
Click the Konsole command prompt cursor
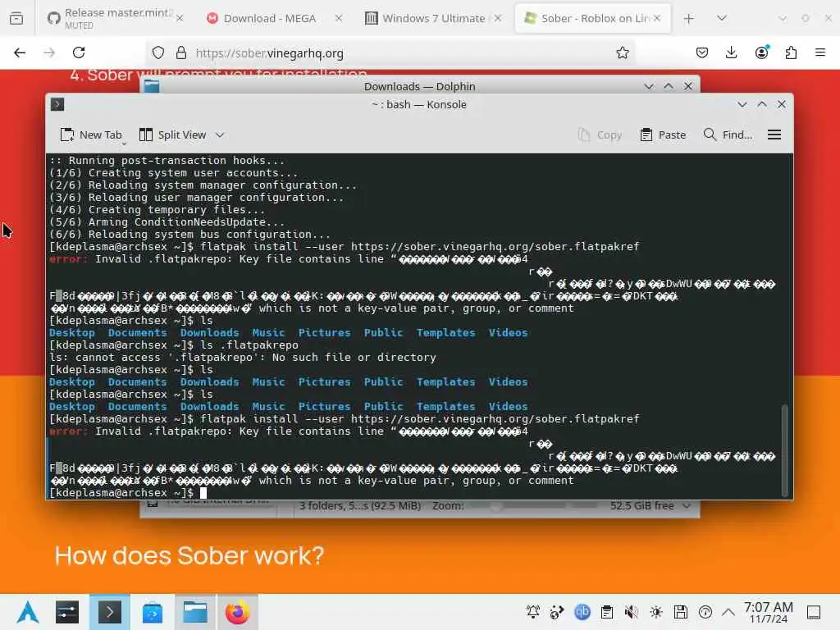203,493
